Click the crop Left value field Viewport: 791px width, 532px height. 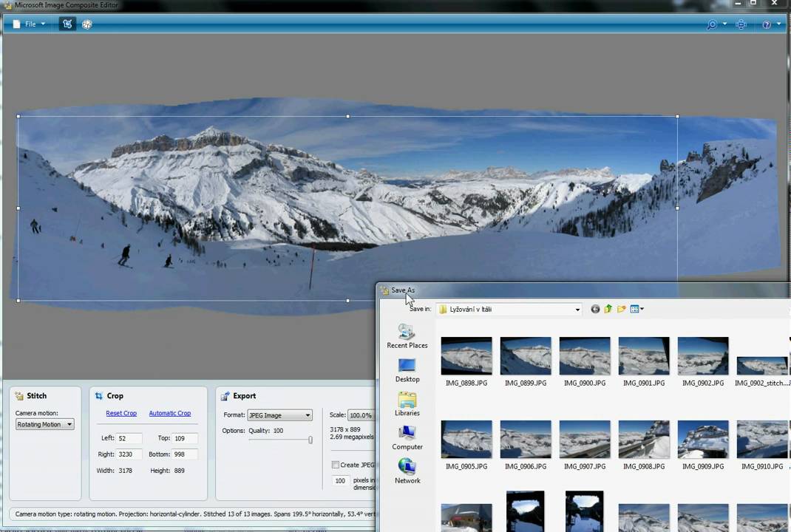[x=129, y=438]
